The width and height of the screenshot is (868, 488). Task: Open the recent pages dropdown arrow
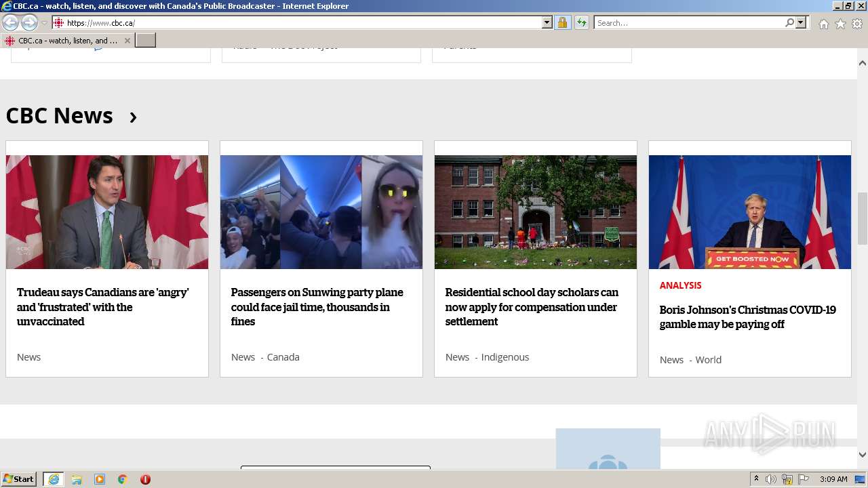pyautogui.click(x=44, y=23)
